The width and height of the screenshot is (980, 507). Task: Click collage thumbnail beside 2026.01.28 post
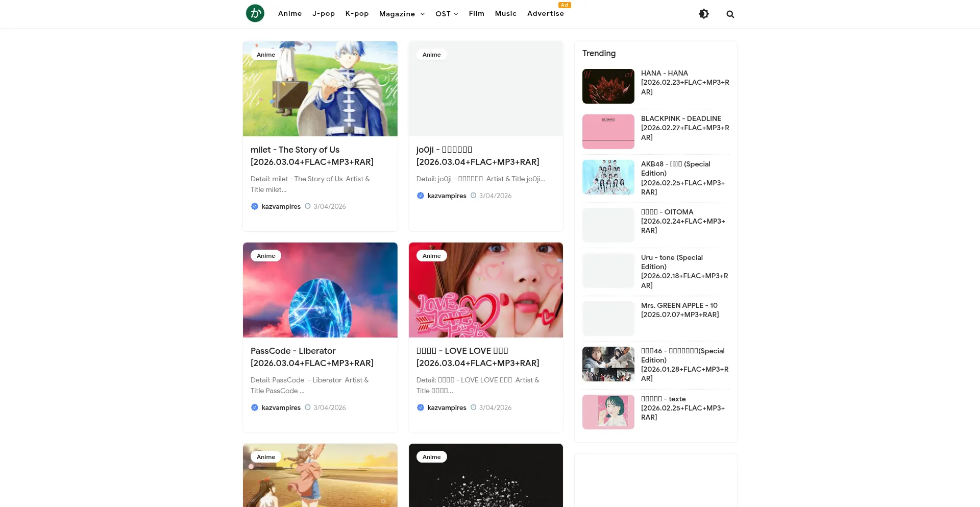pyautogui.click(x=608, y=364)
